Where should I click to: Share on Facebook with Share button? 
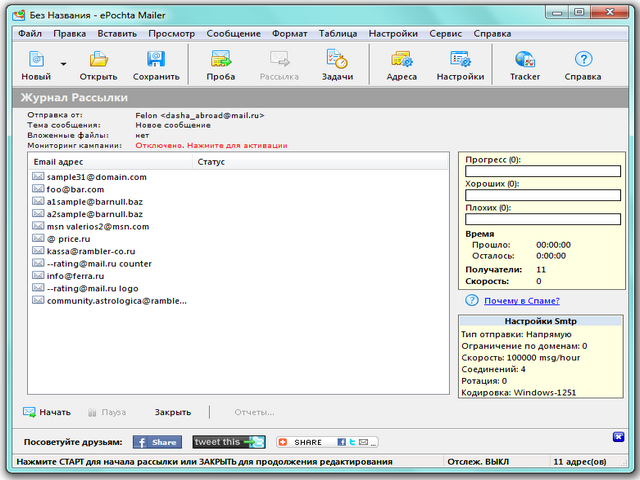tap(157, 442)
